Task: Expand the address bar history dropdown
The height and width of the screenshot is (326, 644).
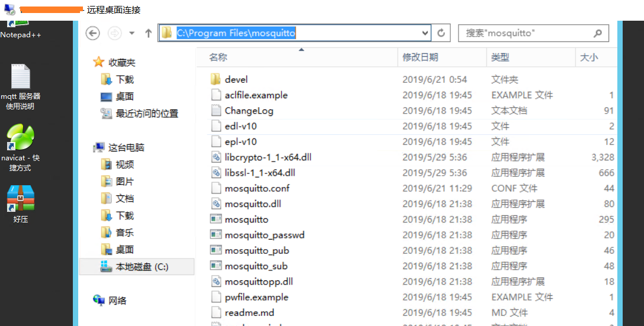Action: (425, 33)
